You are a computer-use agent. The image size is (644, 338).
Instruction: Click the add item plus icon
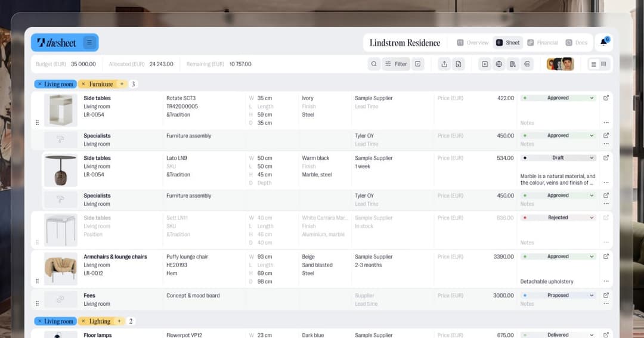[485, 64]
